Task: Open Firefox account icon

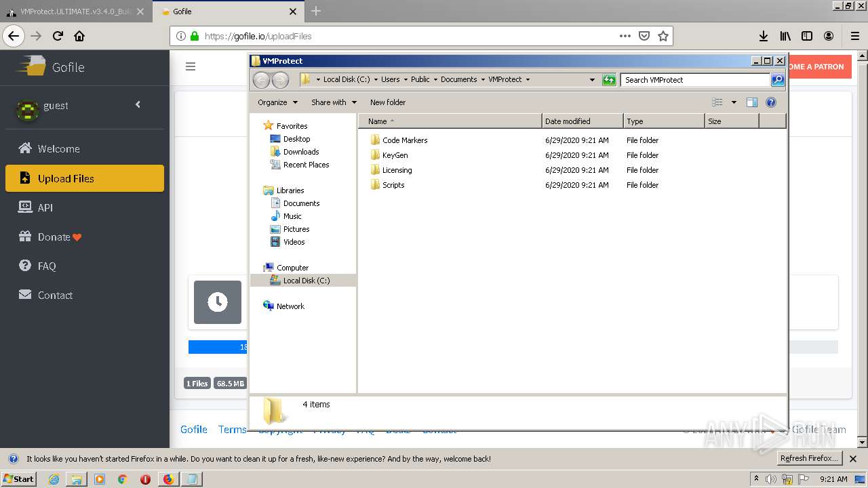Action: click(x=829, y=36)
